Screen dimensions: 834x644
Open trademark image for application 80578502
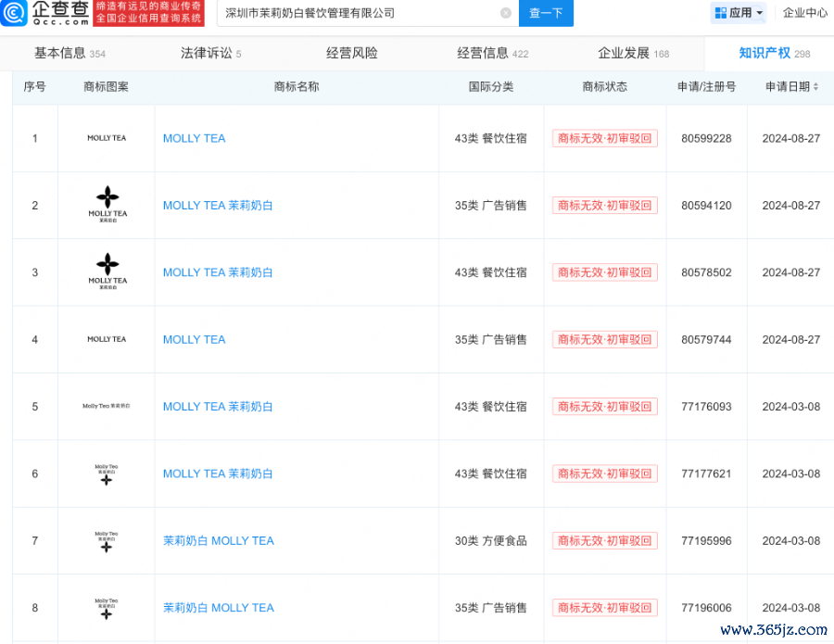pos(107,271)
